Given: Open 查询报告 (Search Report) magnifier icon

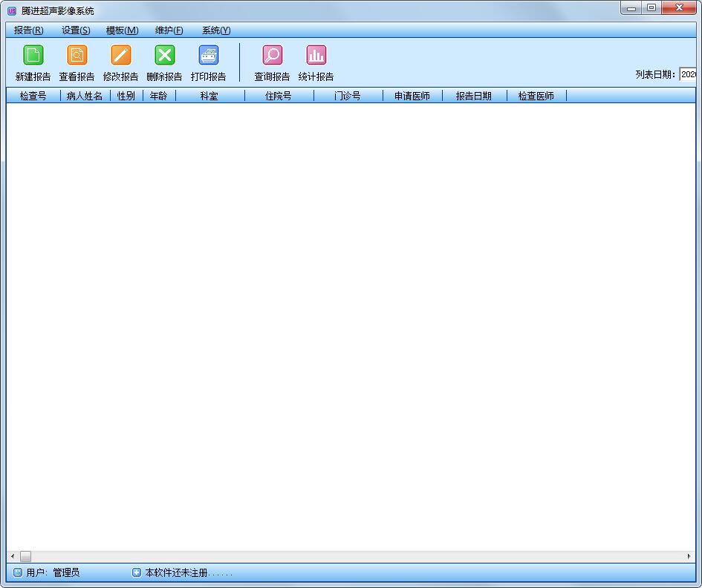Looking at the screenshot, I should pos(273,56).
